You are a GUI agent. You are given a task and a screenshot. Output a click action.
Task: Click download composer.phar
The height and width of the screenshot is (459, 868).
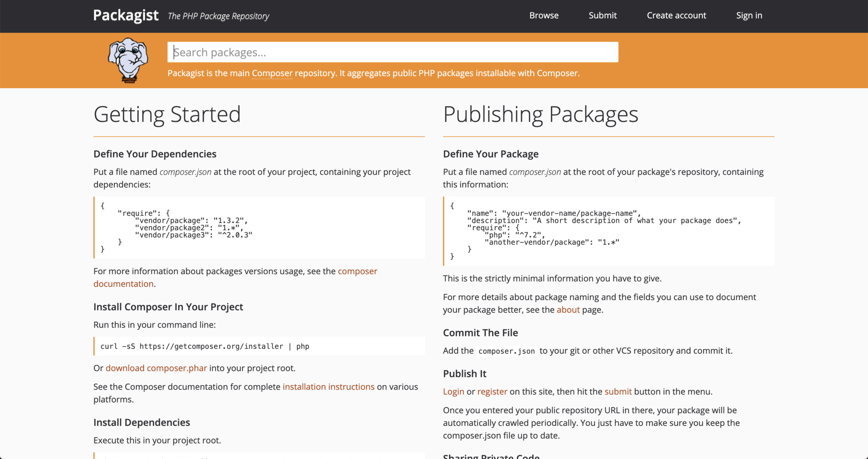156,368
